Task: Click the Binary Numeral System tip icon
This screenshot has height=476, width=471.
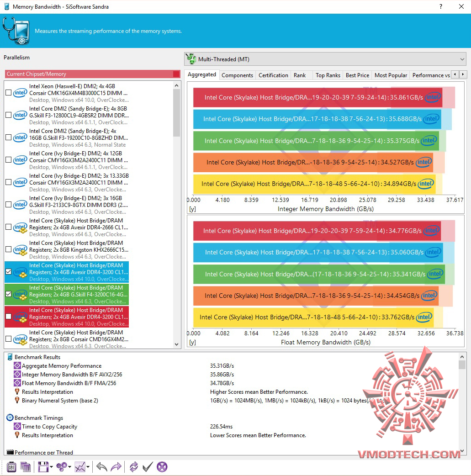Action: tap(17, 400)
